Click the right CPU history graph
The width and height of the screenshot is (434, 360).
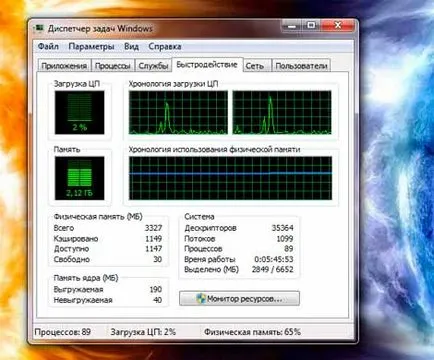click(282, 112)
